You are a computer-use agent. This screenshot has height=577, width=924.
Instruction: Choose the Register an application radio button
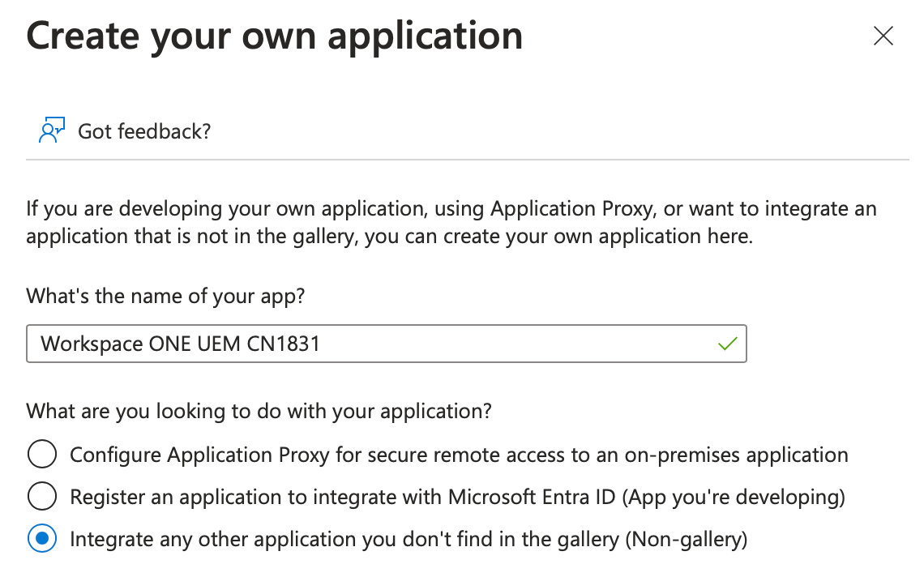(42, 497)
